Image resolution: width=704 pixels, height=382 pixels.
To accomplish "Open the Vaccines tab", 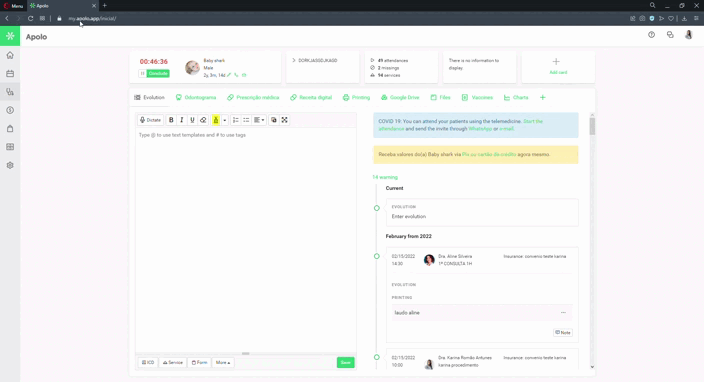I will [x=477, y=97].
